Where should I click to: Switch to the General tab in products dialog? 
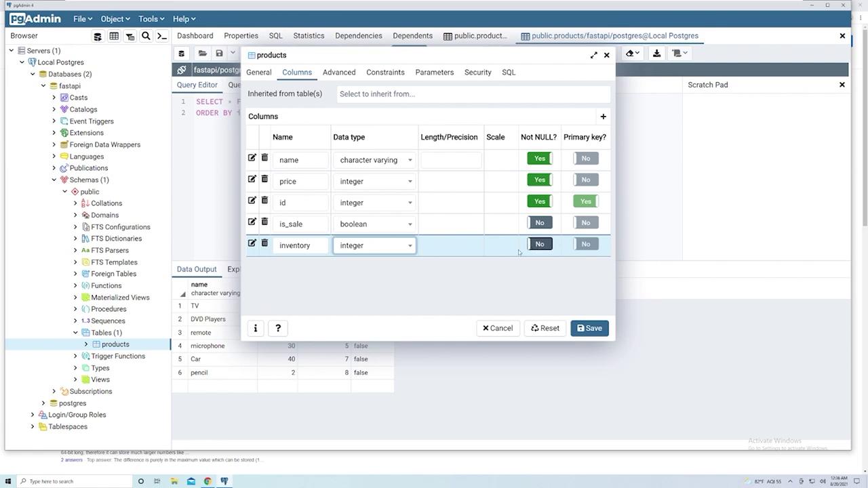[259, 73]
